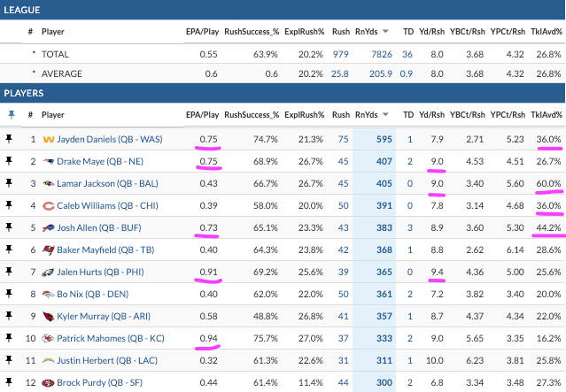Open Kyler Murray player link
This screenshot has height=392, width=566.
(x=104, y=316)
